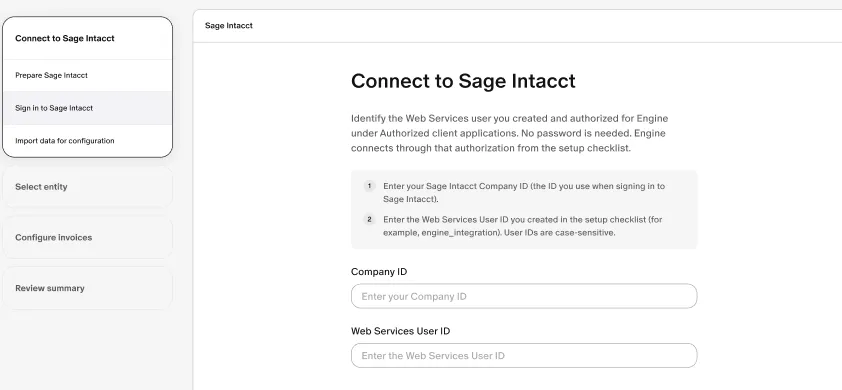The height and width of the screenshot is (390, 842).
Task: Click the main Connect to Sage Intacct heading
Action: coord(463,81)
